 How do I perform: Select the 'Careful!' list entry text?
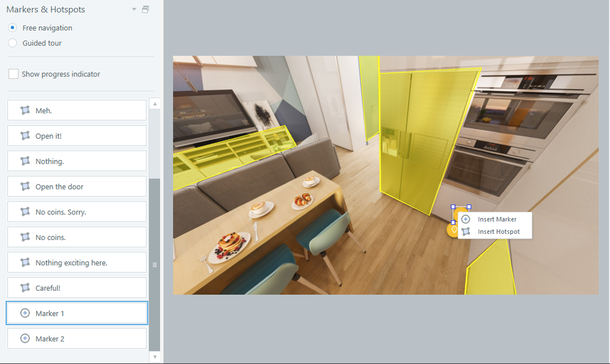point(48,288)
